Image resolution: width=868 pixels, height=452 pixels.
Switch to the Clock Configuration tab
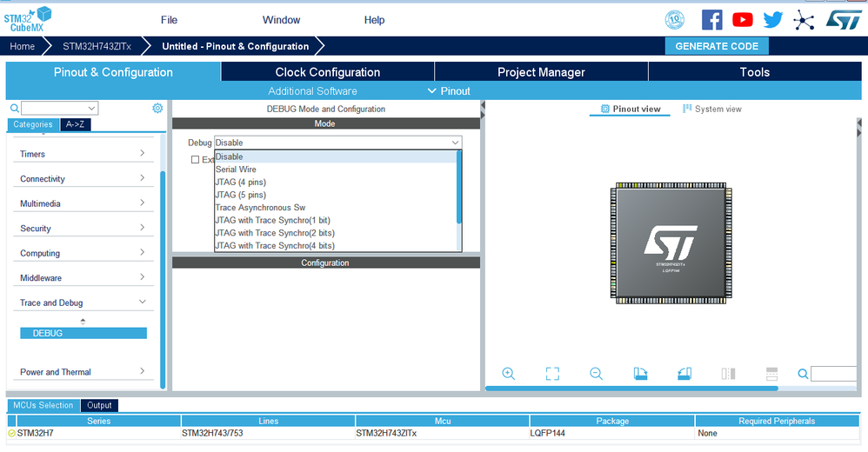[x=328, y=72]
